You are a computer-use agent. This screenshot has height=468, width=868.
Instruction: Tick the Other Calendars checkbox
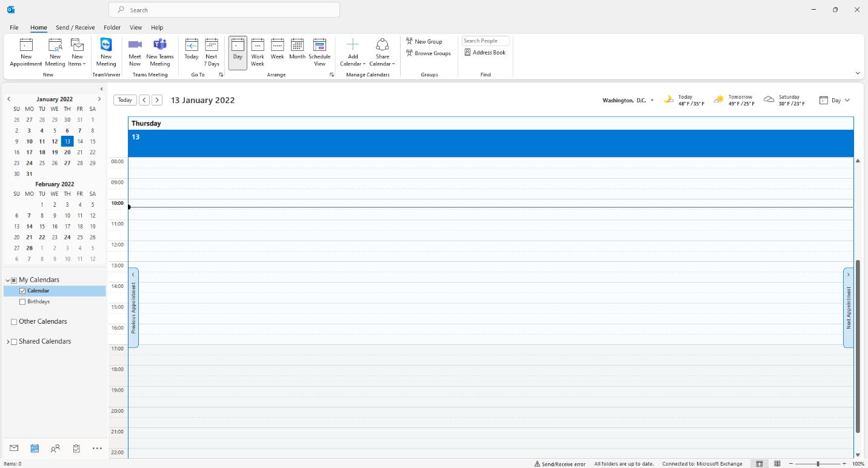pyautogui.click(x=14, y=322)
